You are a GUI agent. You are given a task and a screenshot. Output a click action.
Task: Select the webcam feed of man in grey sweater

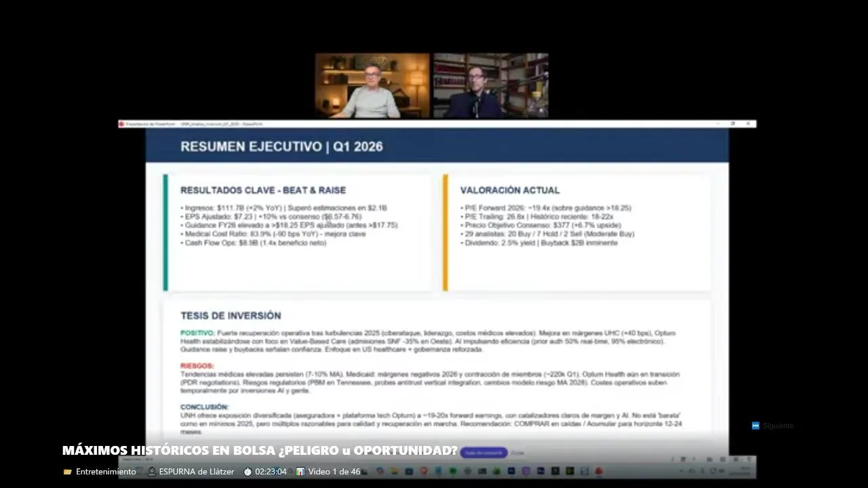372,86
